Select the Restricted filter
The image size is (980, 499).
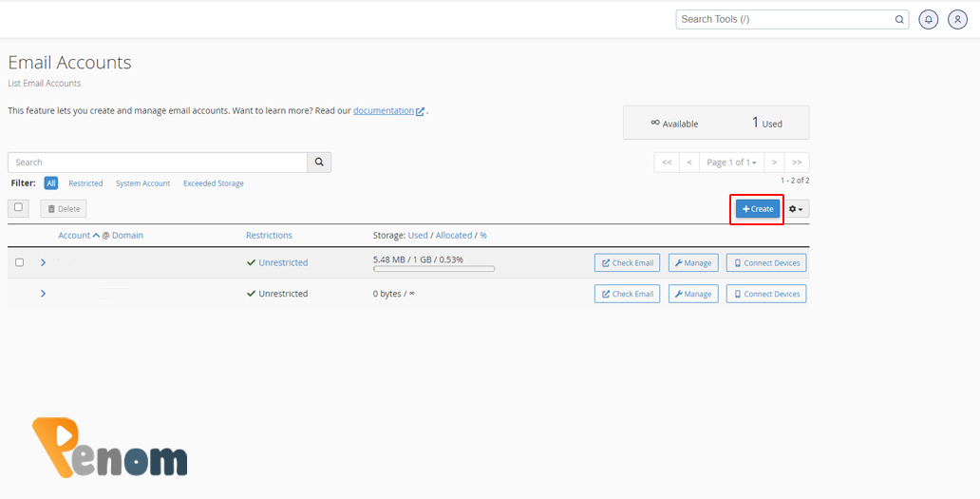point(85,183)
